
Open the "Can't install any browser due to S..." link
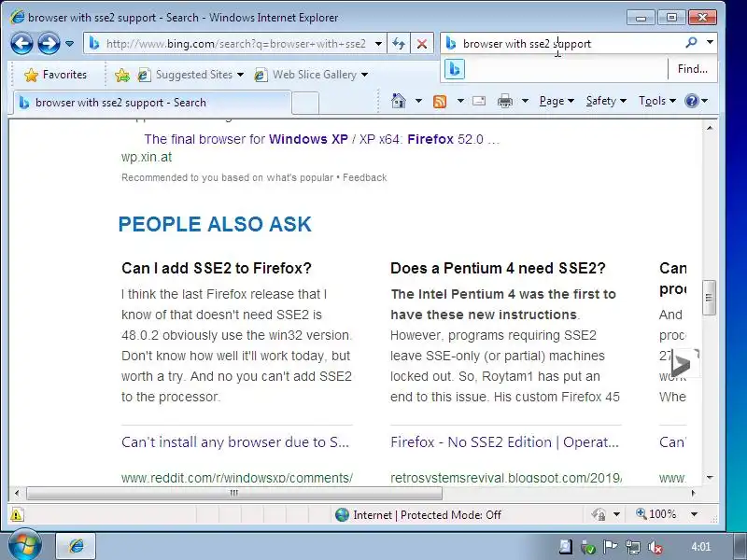click(235, 442)
